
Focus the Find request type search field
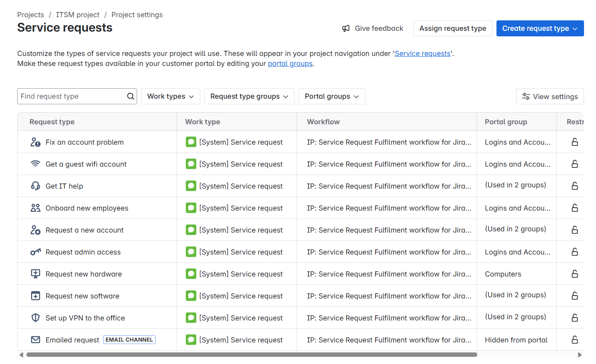pyautogui.click(x=72, y=96)
